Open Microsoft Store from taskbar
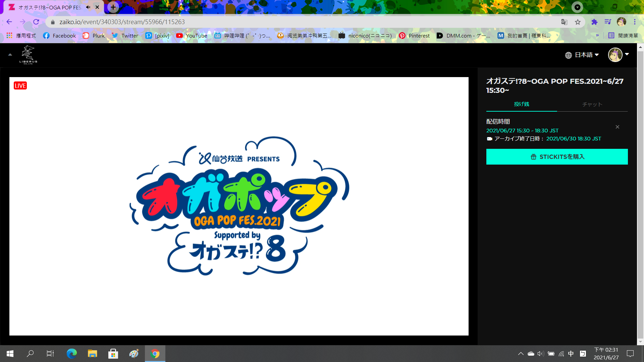 pos(113,354)
